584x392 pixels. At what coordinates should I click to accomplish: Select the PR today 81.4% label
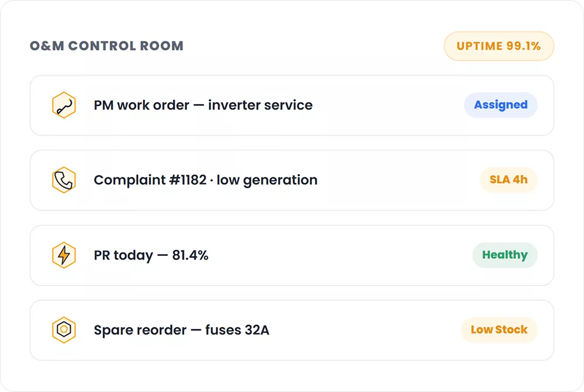click(151, 255)
